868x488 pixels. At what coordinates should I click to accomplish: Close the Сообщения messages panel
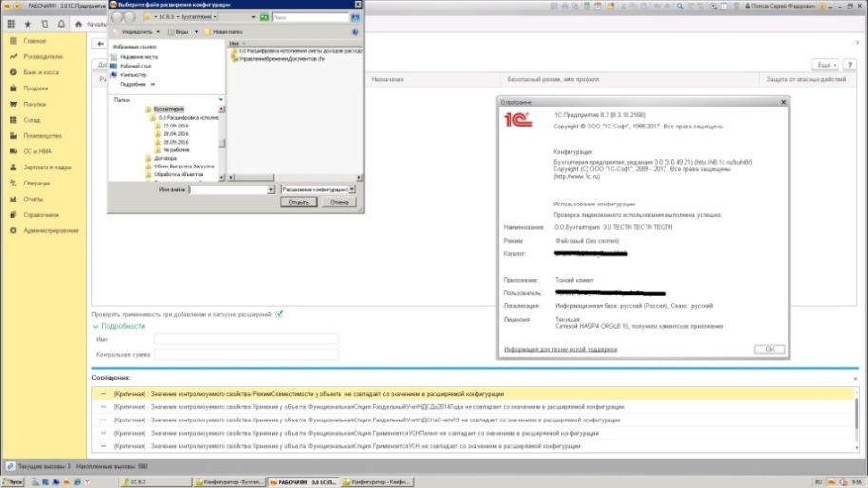(x=855, y=379)
